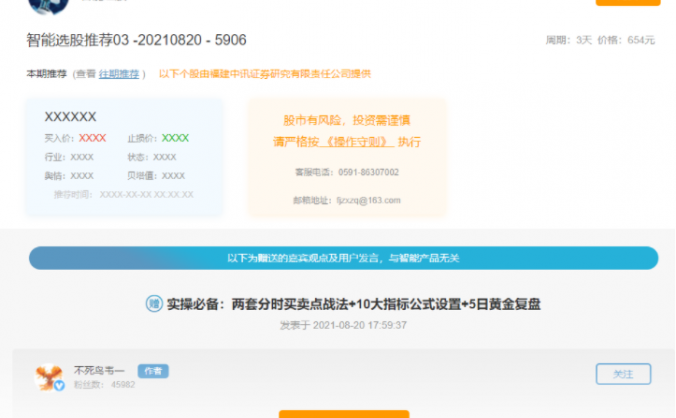Image resolution: width=676 pixels, height=418 pixels.
Task: Click the round 赠 gift icon
Action: coord(153,304)
